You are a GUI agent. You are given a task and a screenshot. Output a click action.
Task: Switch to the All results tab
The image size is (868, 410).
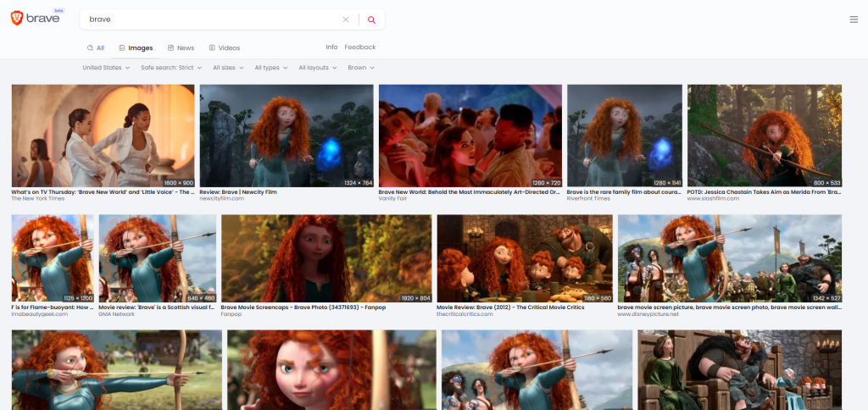pyautogui.click(x=95, y=48)
